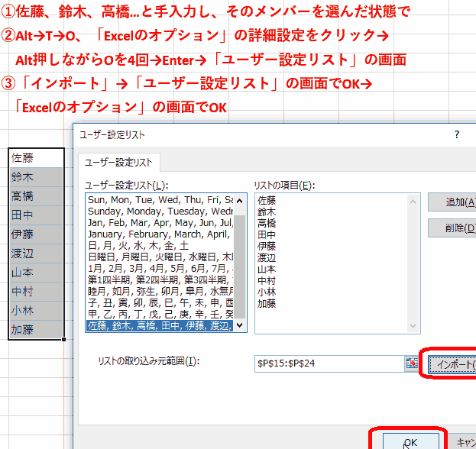476x449 pixels.
Task: Click the range selector icon next to $P$15:$P$24
Action: [x=412, y=363]
